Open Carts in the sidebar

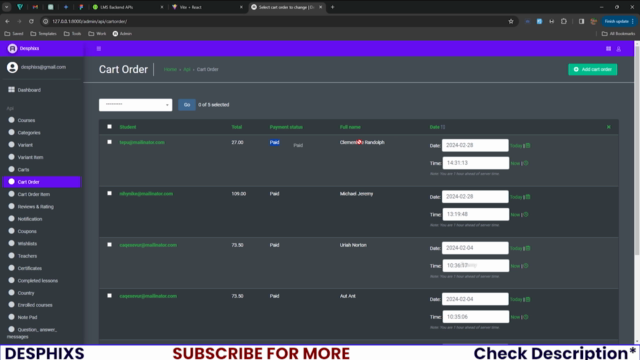pyautogui.click(x=23, y=169)
